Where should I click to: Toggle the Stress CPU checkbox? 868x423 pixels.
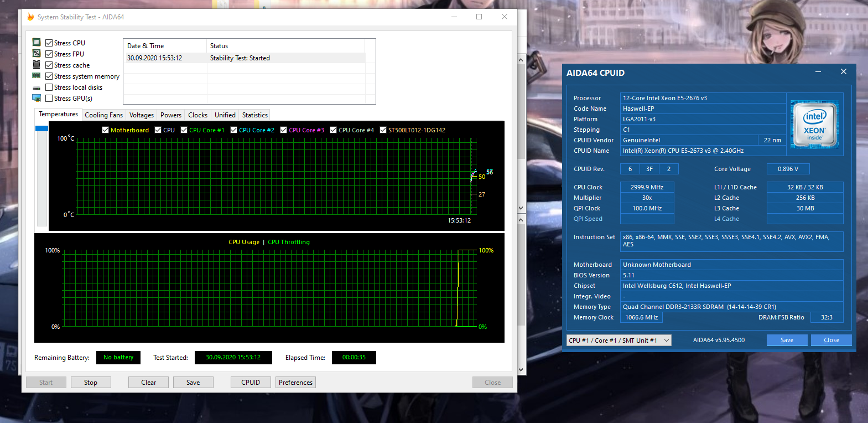click(49, 43)
